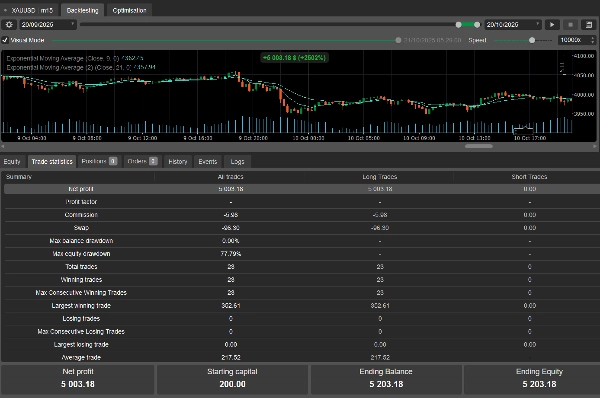Adjust the speed value stepper

pyautogui.click(x=592, y=40)
